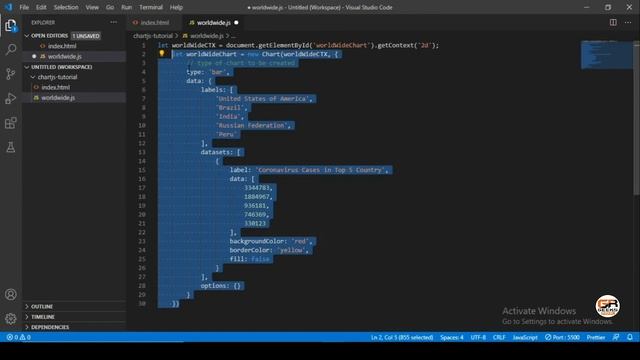This screenshot has width=640, height=360.
Task: Click the UTF-8 encoding indicator
Action: (x=478, y=337)
